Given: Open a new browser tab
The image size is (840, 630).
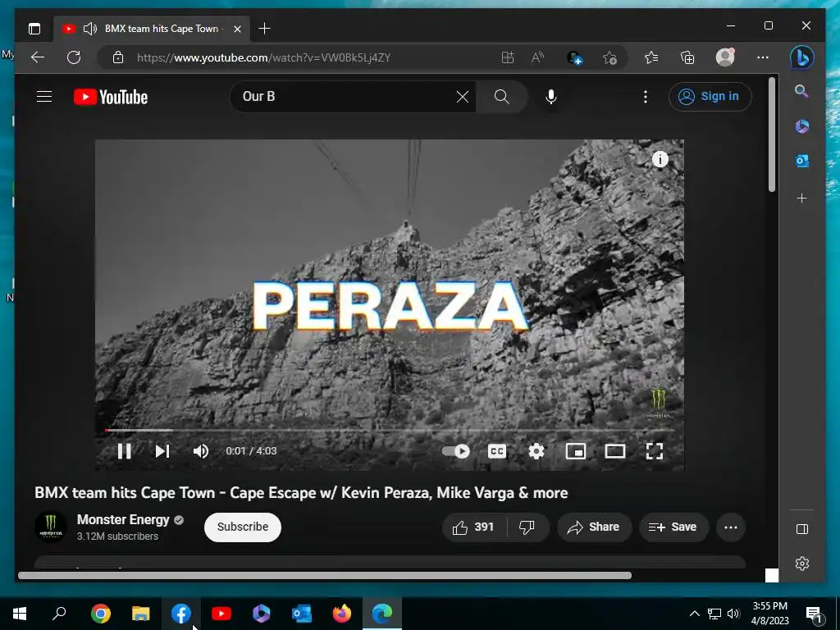Looking at the screenshot, I should point(264,29).
